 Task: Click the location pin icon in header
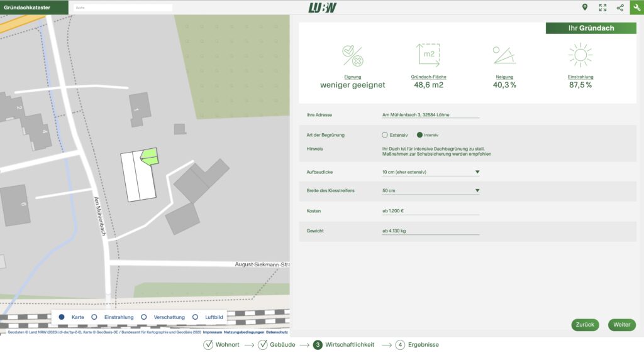point(585,8)
